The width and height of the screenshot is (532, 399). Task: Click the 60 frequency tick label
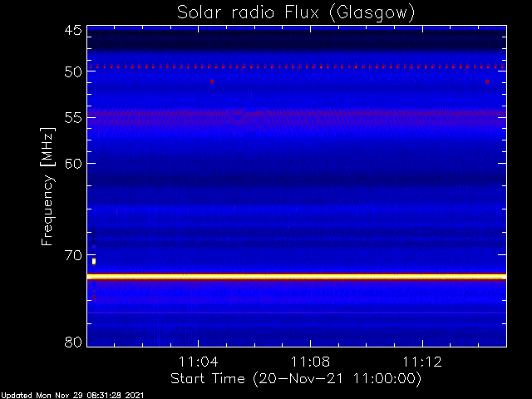(73, 164)
